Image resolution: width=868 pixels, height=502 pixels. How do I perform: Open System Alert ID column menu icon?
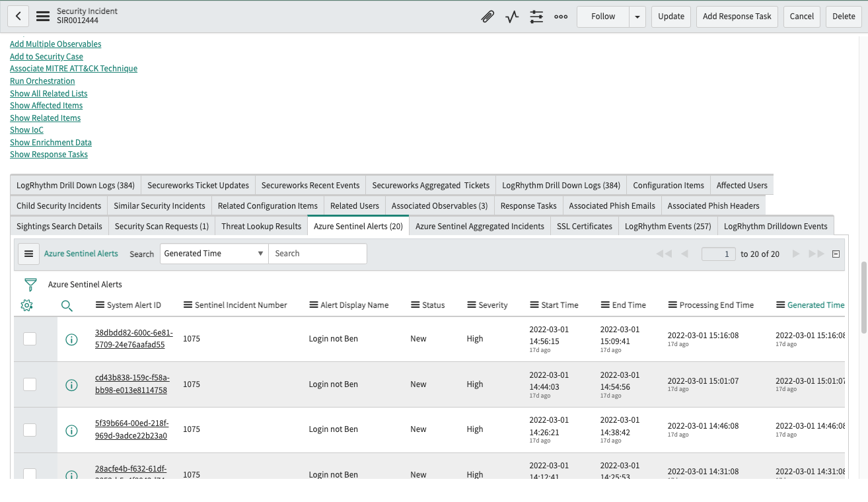(100, 305)
